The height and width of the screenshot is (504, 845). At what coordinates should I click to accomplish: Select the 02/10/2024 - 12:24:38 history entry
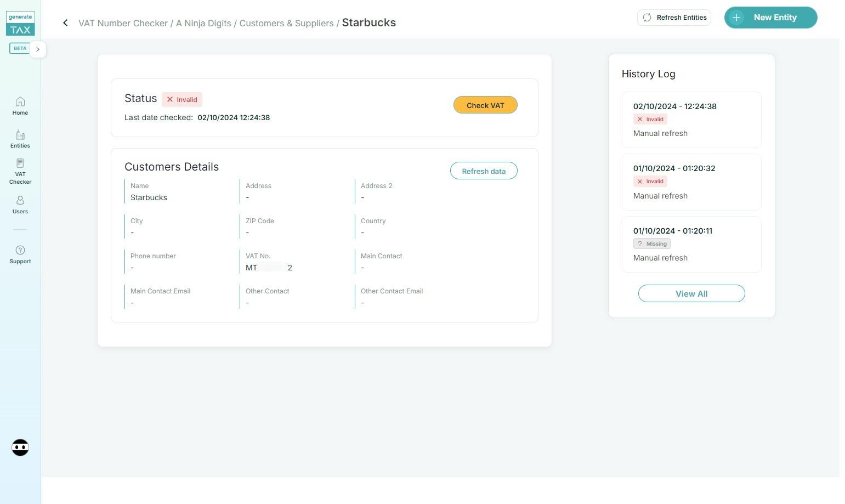[x=691, y=120]
